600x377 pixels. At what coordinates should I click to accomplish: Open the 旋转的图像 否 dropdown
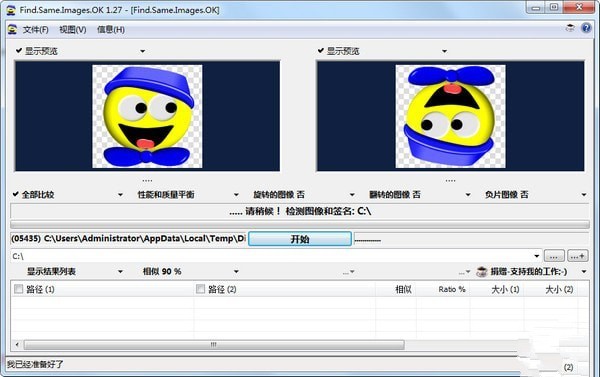[x=352, y=195]
